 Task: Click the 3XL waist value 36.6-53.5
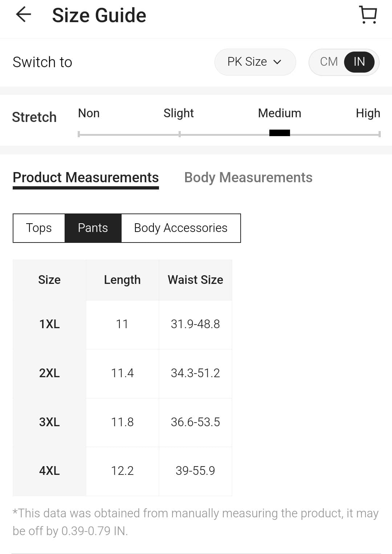click(195, 422)
